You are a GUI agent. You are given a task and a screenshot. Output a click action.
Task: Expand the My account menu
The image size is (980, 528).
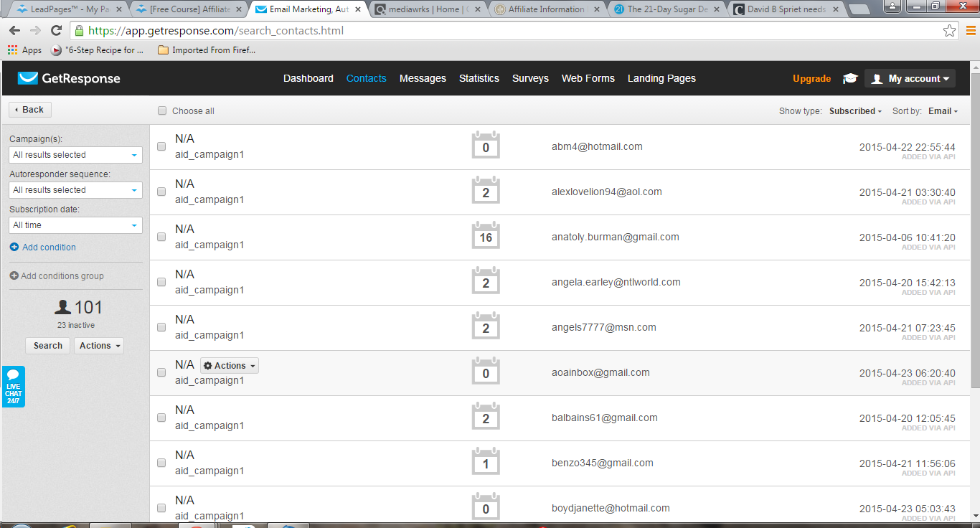[910, 79]
